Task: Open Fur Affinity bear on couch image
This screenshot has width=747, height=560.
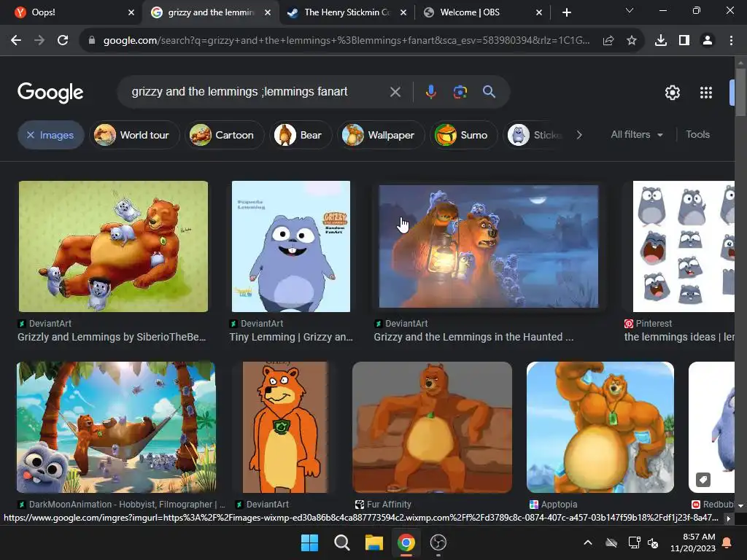Action: (432, 427)
